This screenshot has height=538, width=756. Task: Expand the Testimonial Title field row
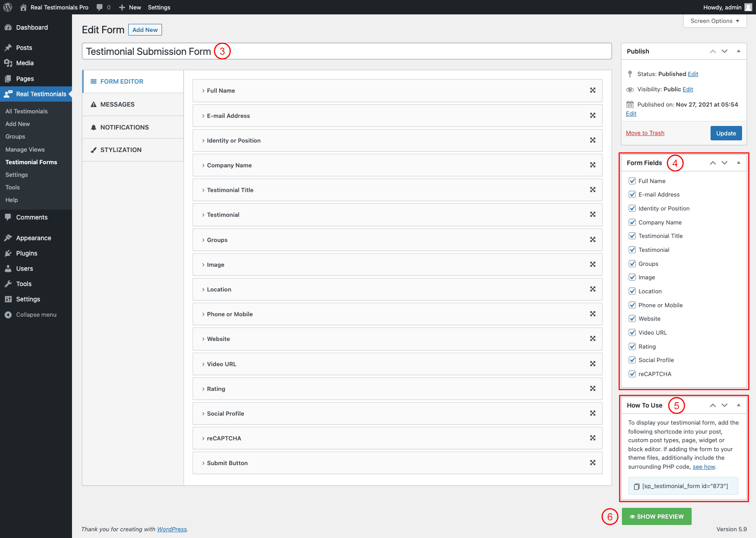229,190
